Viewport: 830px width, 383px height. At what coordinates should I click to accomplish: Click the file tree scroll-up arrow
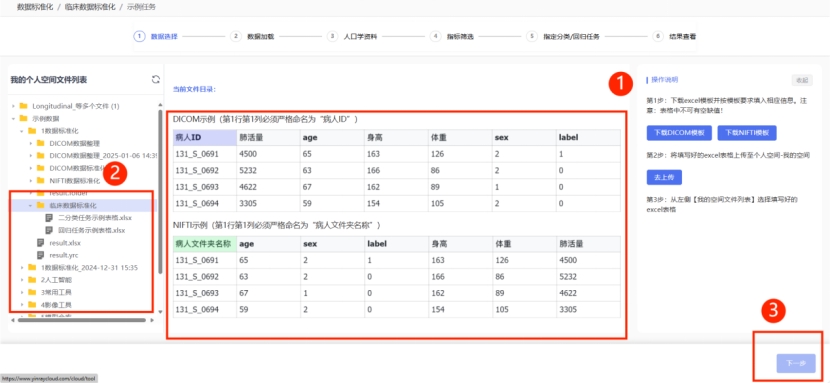pos(160,105)
